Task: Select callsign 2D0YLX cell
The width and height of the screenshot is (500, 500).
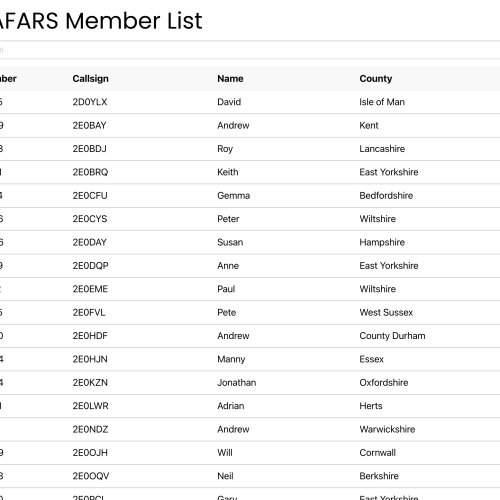Action: 90,102
